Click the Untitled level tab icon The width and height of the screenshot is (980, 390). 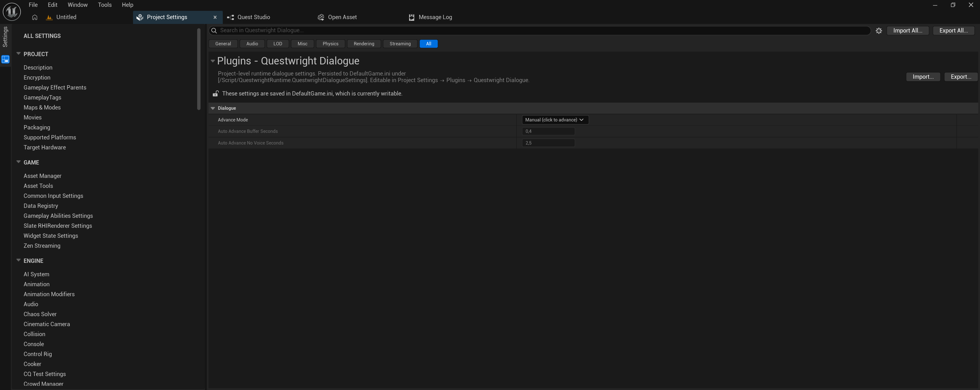49,17
